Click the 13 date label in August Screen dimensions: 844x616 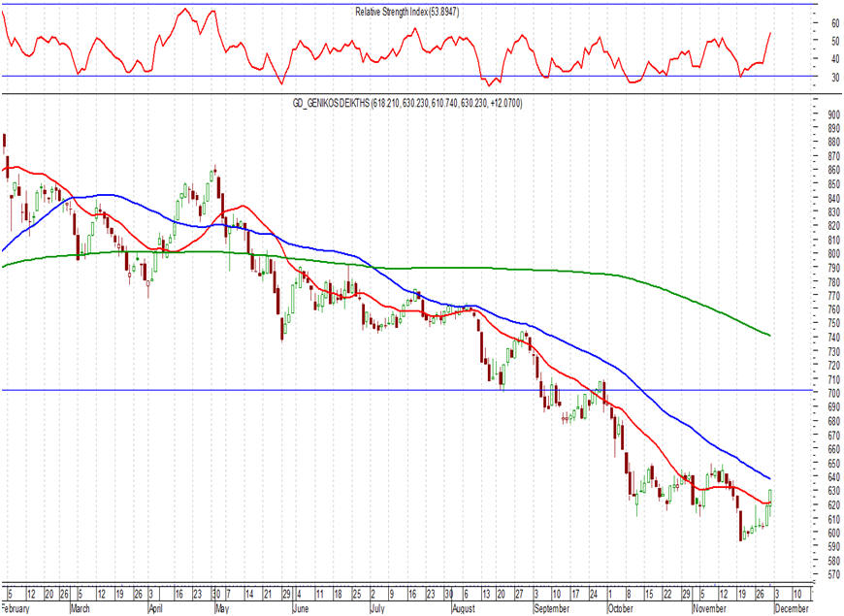486,594
